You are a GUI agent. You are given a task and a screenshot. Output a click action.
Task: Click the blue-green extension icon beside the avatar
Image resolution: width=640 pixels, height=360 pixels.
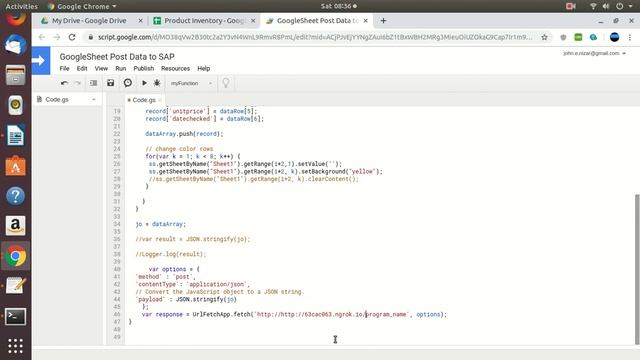coord(593,37)
